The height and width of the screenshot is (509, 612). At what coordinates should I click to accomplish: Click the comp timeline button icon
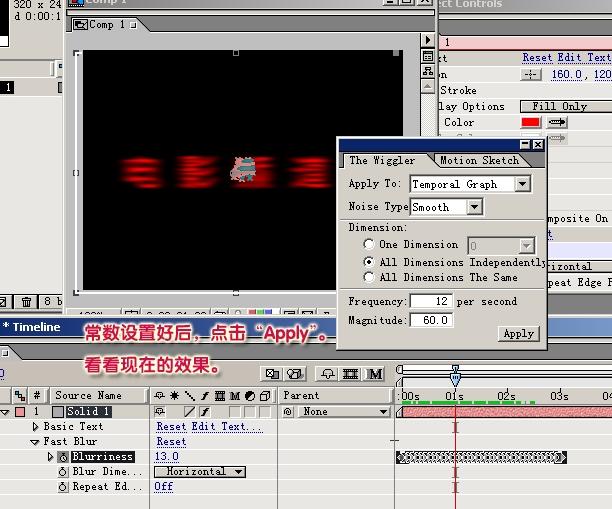[428, 56]
